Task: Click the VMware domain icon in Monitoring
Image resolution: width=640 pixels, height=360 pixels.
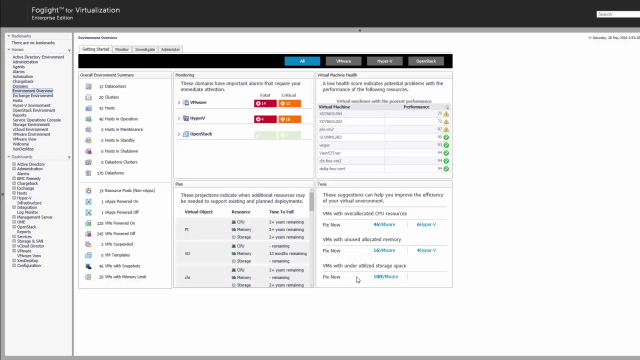Action: click(x=186, y=102)
